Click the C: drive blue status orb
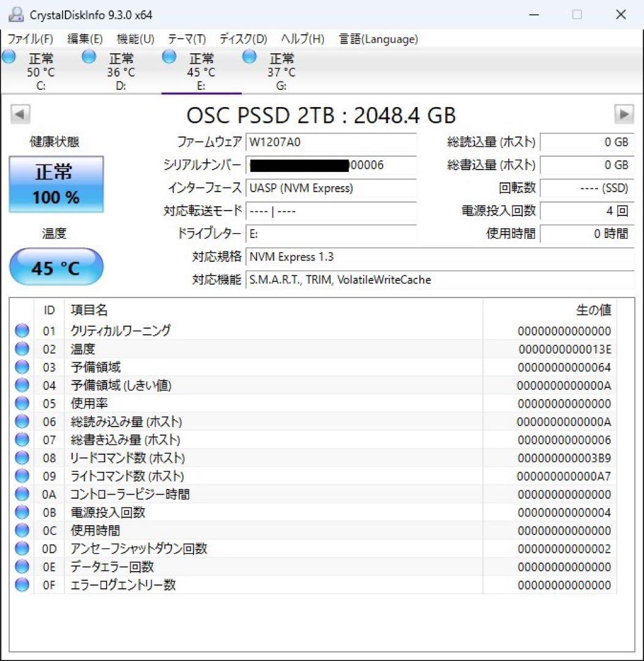 tap(9, 56)
